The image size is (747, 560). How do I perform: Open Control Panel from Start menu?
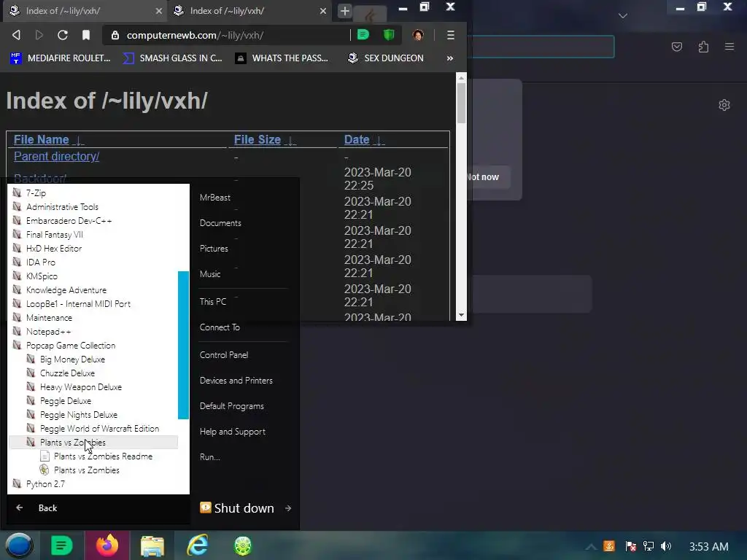pos(223,355)
